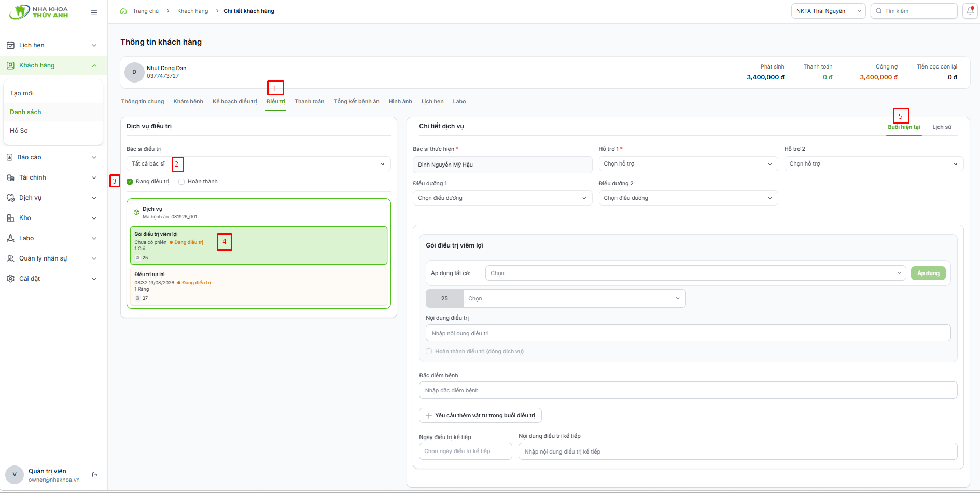Click the logout icon next to Quản trị viên
The width and height of the screenshot is (980, 493).
95,475
